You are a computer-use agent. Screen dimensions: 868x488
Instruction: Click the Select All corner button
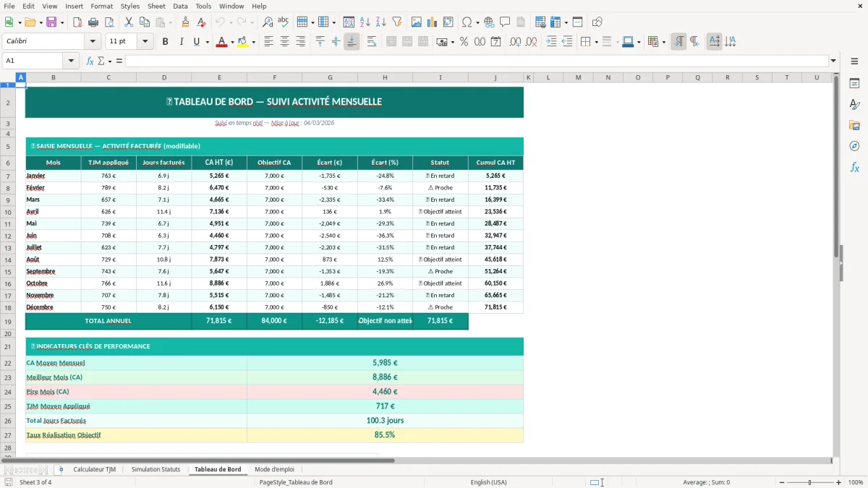8,77
